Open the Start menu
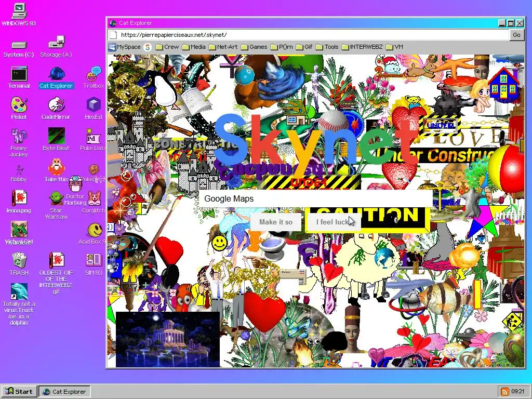The image size is (532, 399). pyautogui.click(x=19, y=391)
